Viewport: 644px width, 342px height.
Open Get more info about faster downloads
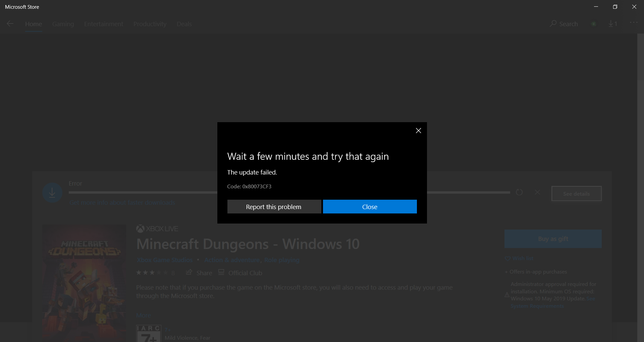click(122, 202)
